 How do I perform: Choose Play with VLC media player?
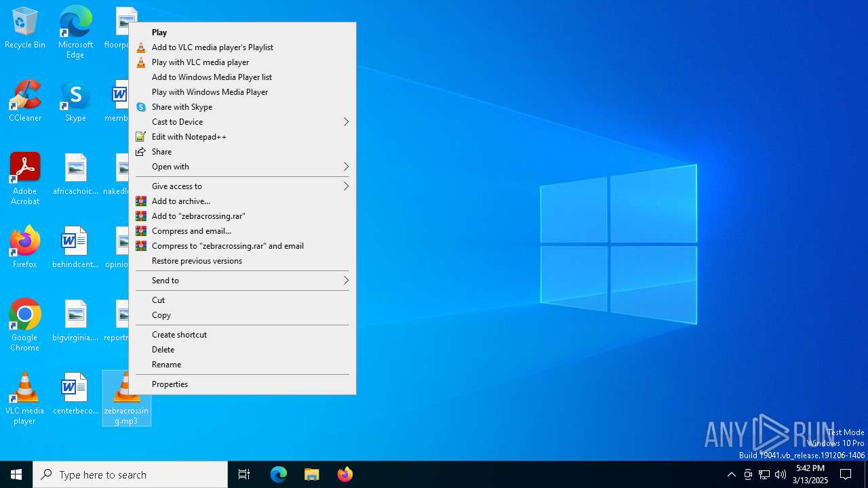(x=242, y=62)
